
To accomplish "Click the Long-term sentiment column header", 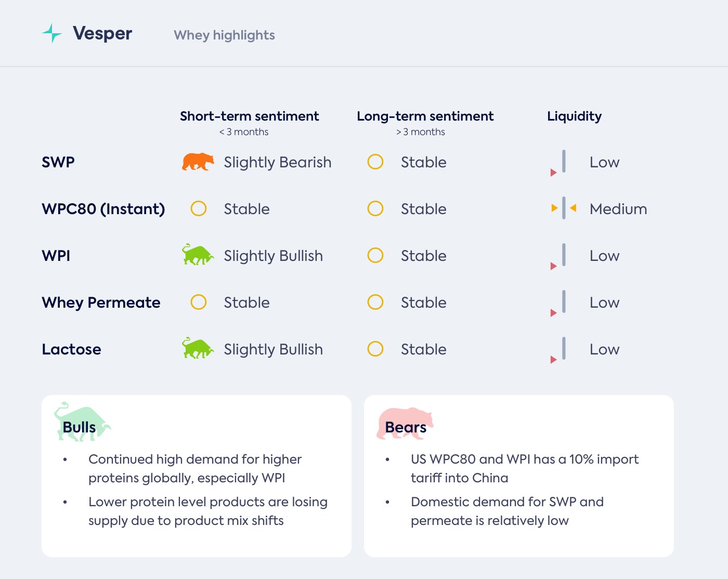I will (x=425, y=116).
